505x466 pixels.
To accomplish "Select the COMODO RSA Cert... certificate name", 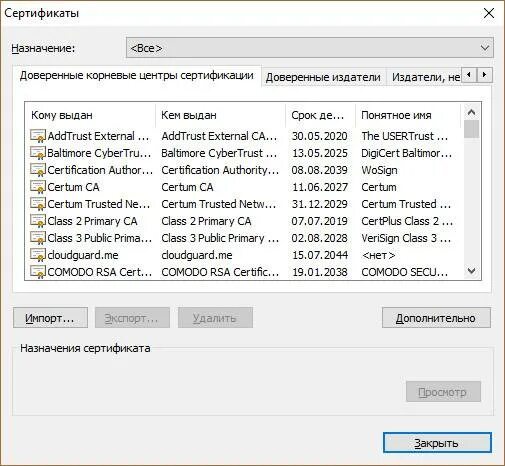I will point(99,272).
